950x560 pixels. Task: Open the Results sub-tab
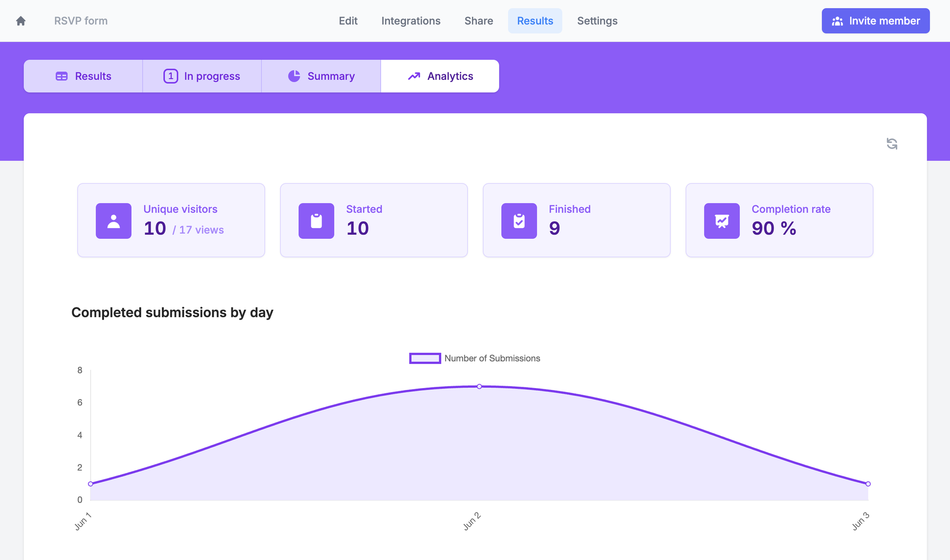click(83, 76)
